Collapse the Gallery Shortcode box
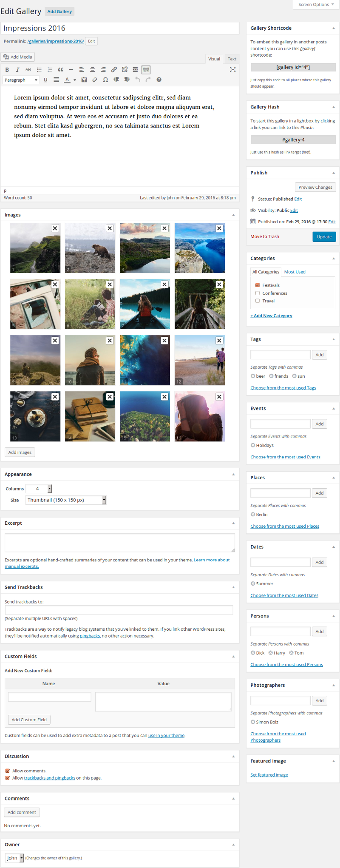Image resolution: width=340 pixels, height=868 pixels. pos(334,28)
